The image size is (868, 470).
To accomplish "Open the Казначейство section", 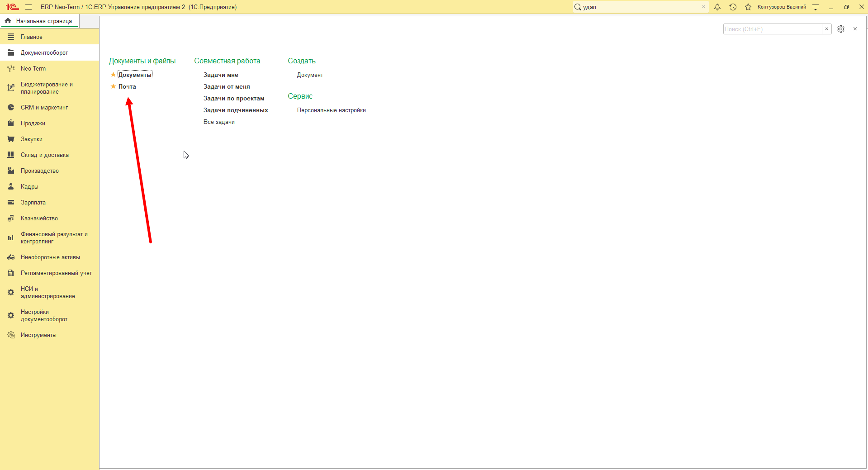I will [49, 218].
